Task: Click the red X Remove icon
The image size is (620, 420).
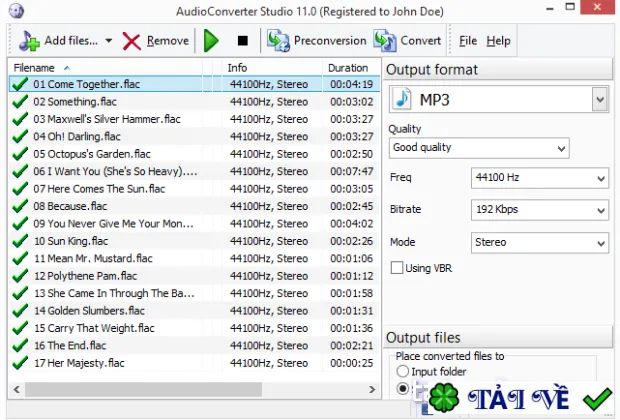Action: [132, 41]
